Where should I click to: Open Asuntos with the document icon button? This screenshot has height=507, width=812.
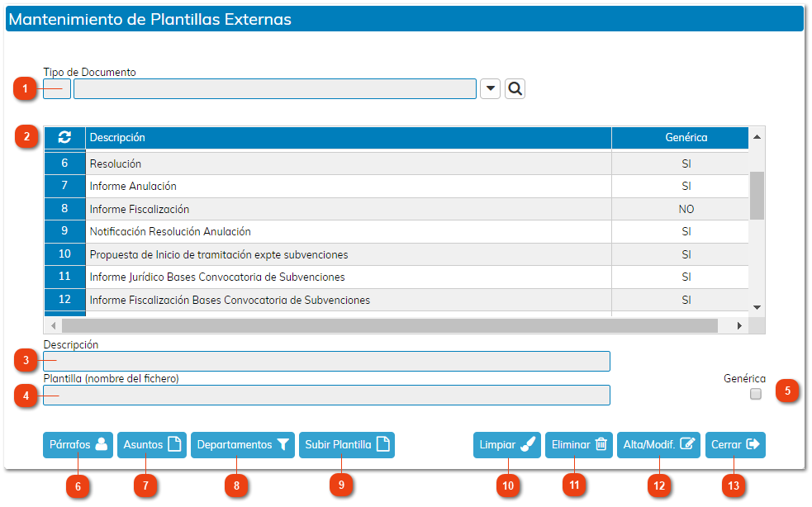click(x=152, y=444)
